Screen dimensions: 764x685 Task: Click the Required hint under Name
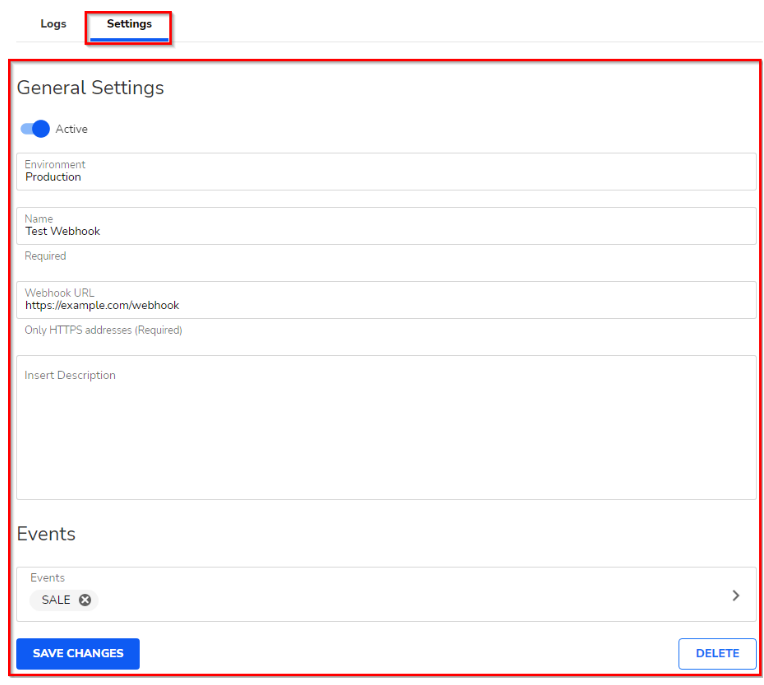pyautogui.click(x=45, y=256)
